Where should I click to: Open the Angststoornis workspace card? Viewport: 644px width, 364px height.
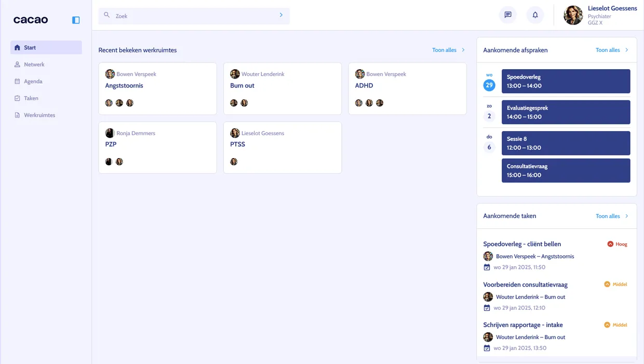157,88
